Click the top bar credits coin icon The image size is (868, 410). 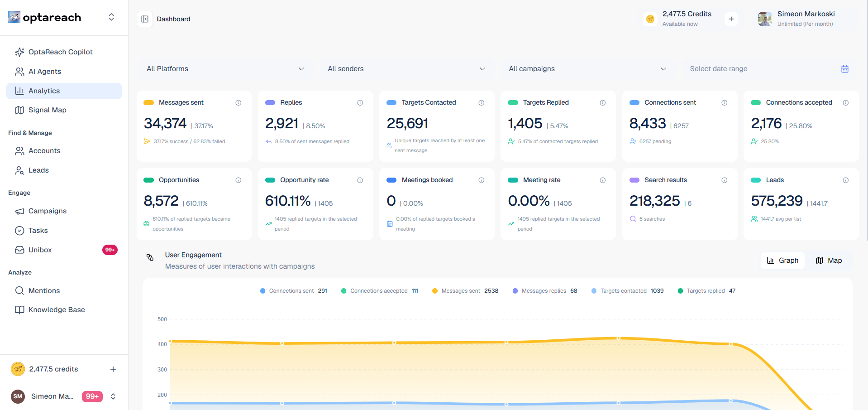point(650,19)
